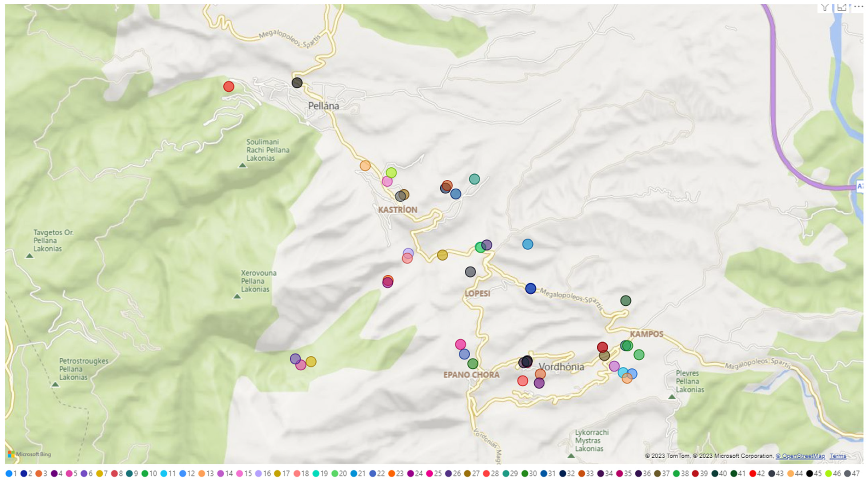Screen dimensions: 868x482
Task: Click the Pellána town label
Action: (x=323, y=106)
